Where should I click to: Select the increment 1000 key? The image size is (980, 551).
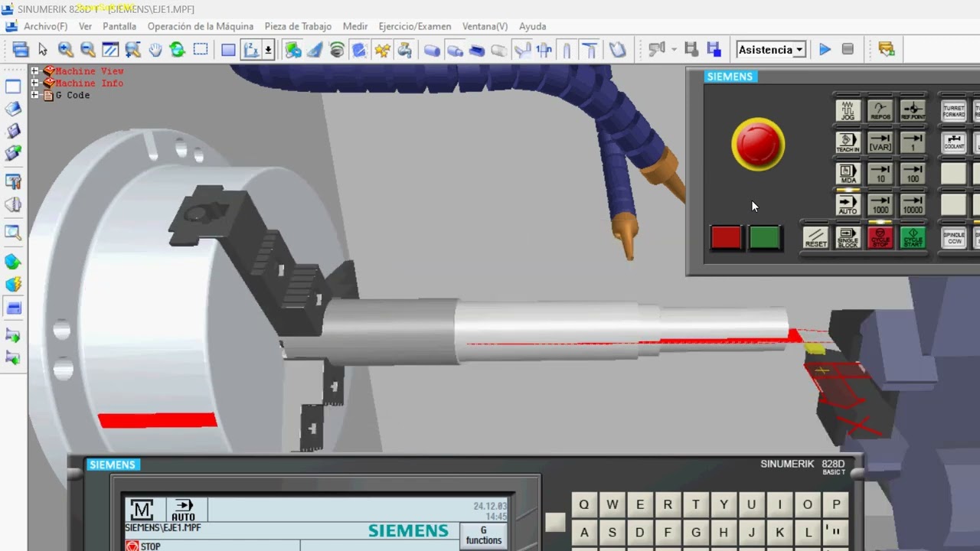tap(880, 205)
